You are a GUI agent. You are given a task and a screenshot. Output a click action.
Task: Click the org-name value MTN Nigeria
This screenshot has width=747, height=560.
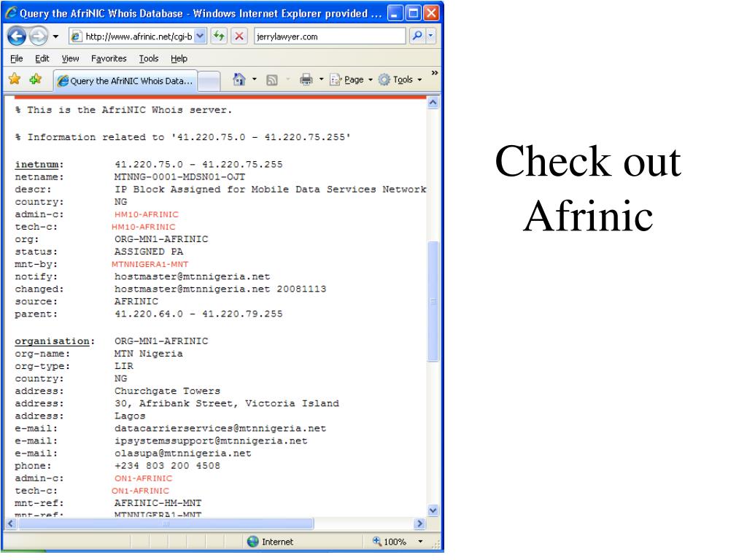tap(149, 354)
